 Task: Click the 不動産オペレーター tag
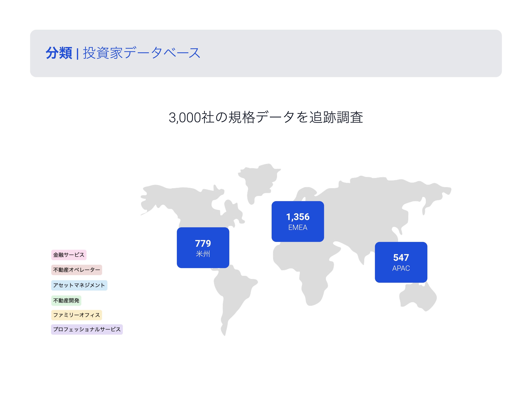click(77, 270)
